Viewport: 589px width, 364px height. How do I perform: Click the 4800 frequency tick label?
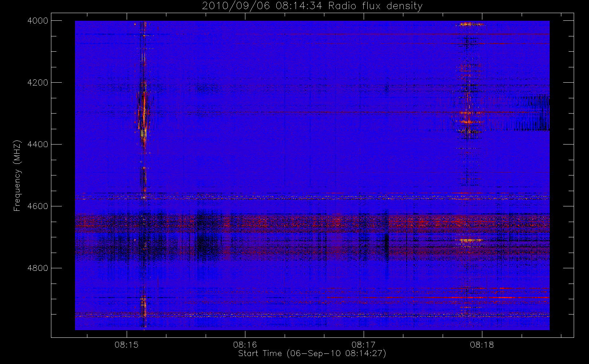[x=38, y=268]
